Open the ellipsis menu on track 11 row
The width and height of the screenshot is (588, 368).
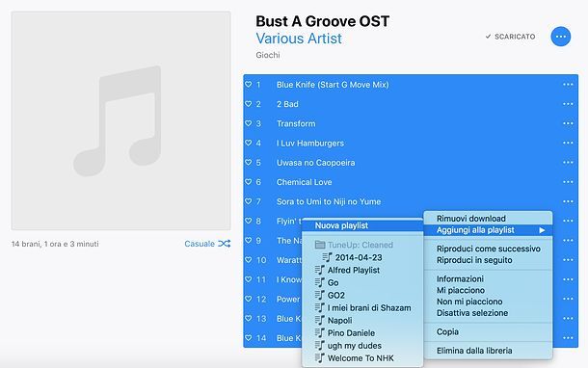coord(568,279)
